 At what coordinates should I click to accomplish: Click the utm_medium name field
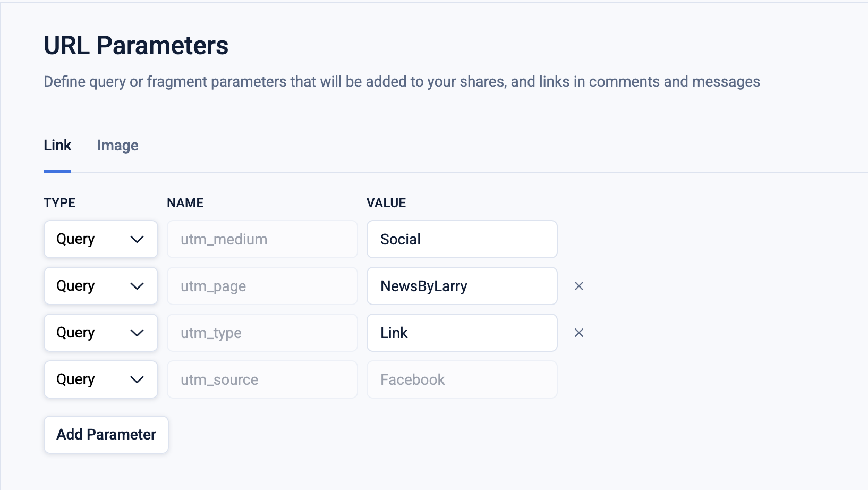point(262,239)
